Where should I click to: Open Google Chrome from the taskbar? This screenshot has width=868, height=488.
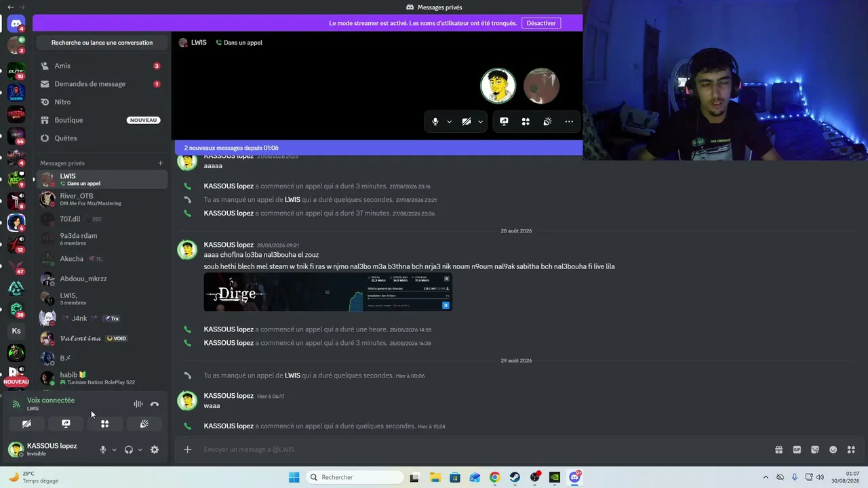pos(495,477)
